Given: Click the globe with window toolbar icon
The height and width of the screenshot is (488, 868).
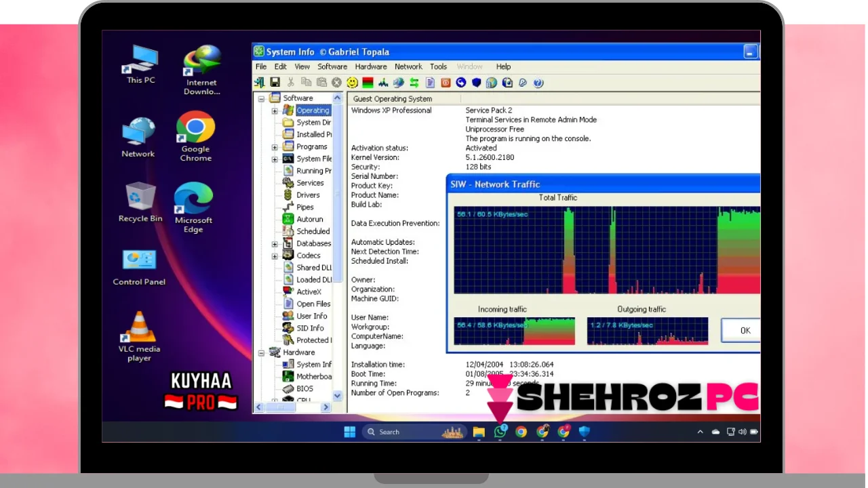Looking at the screenshot, I should click(x=492, y=83).
